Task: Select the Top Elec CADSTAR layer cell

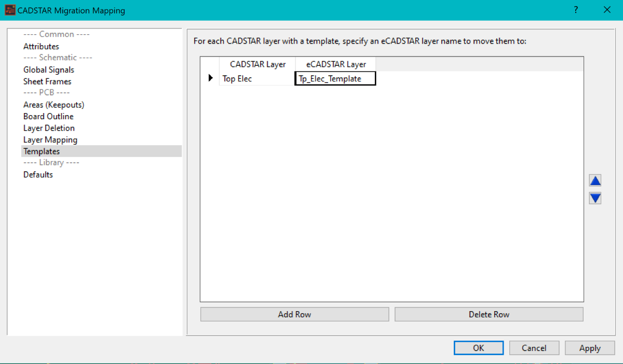Action: tap(257, 79)
